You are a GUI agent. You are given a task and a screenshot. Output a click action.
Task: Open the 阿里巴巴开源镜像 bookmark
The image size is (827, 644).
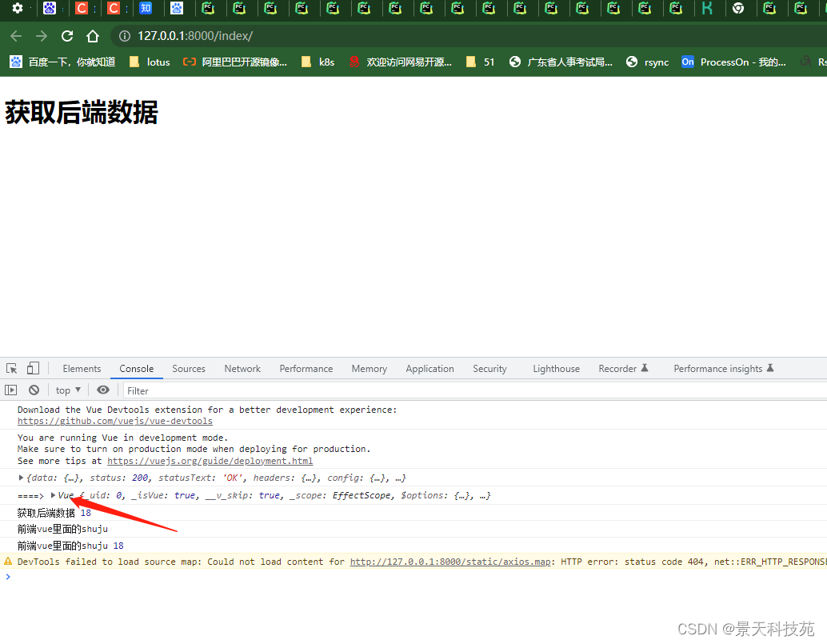[x=234, y=62]
